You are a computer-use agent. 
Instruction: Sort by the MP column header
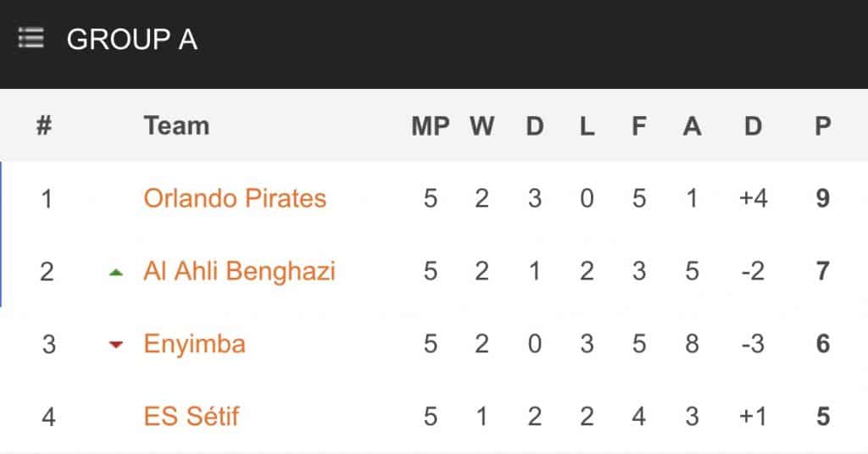coord(430,126)
